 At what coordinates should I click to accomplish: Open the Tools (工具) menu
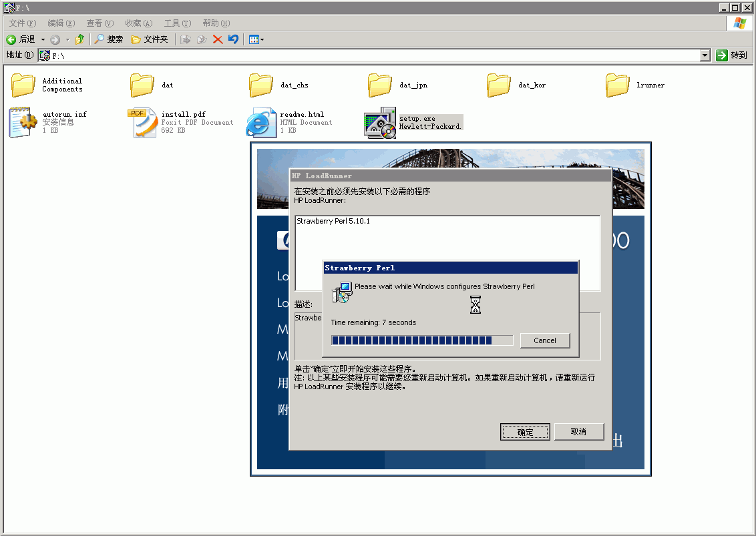click(178, 23)
